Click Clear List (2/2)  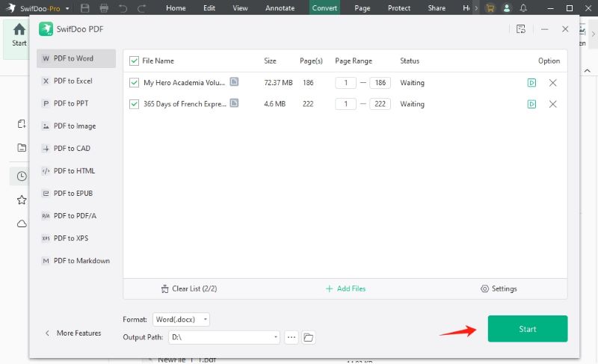pos(189,289)
